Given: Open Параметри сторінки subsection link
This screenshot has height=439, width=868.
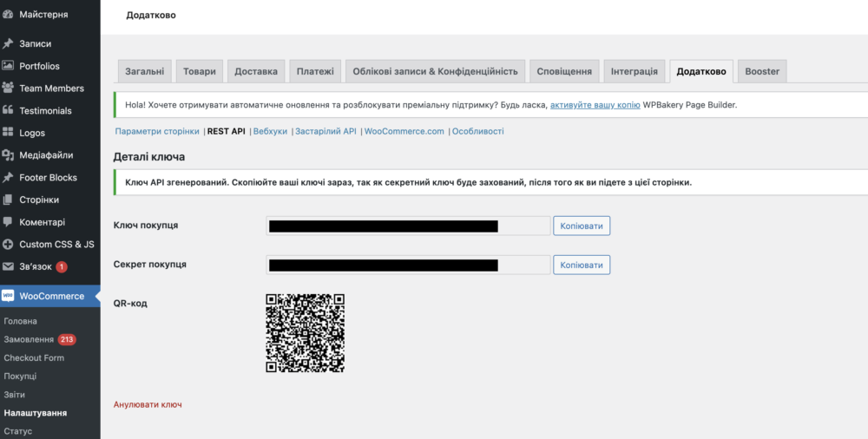Looking at the screenshot, I should [157, 131].
